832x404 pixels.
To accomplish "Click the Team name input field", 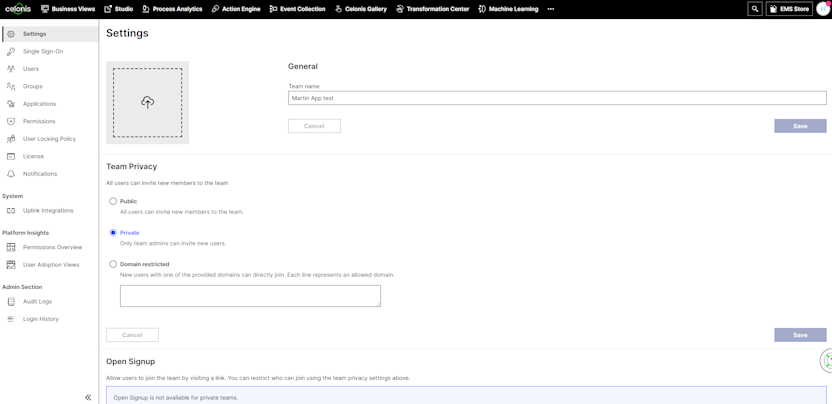I will (x=557, y=98).
